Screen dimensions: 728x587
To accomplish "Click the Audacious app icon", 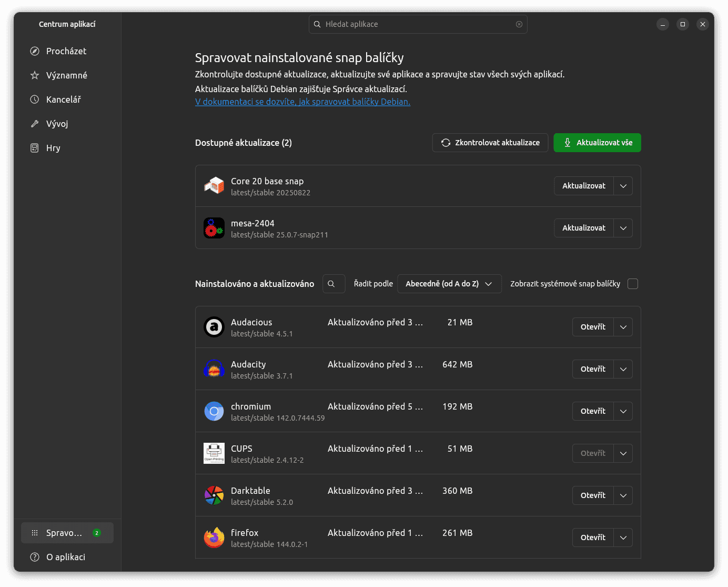I will [214, 327].
